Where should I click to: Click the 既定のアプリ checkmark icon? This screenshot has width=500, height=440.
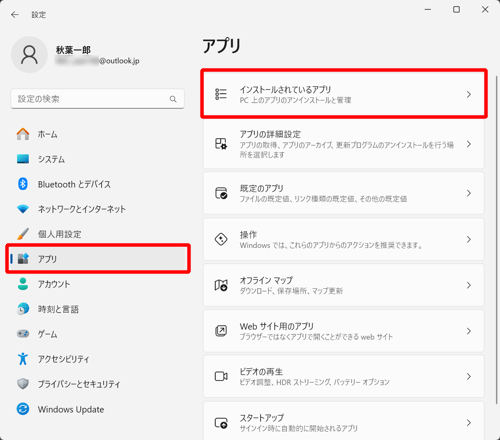pyautogui.click(x=221, y=193)
